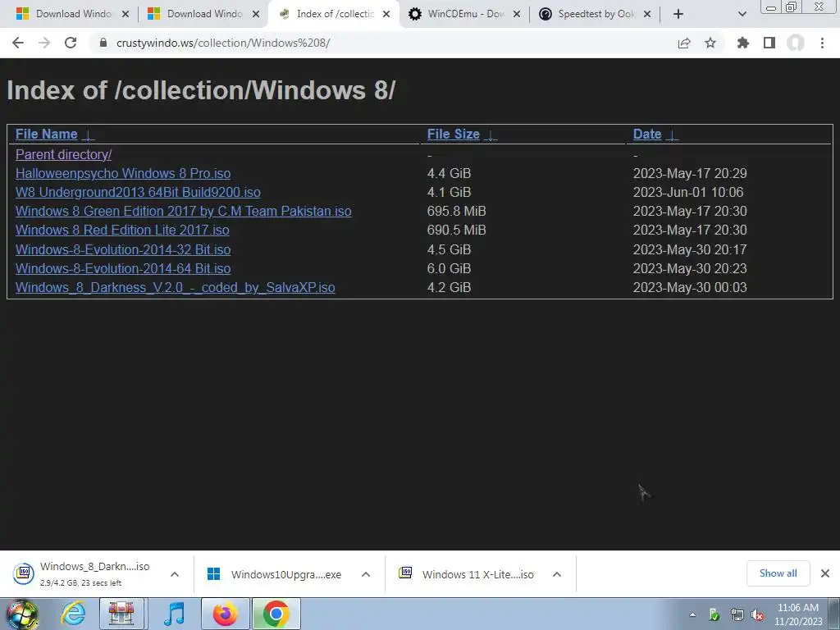Switch to first Download Windows tab
Screen dimensions: 840x630
point(73,14)
